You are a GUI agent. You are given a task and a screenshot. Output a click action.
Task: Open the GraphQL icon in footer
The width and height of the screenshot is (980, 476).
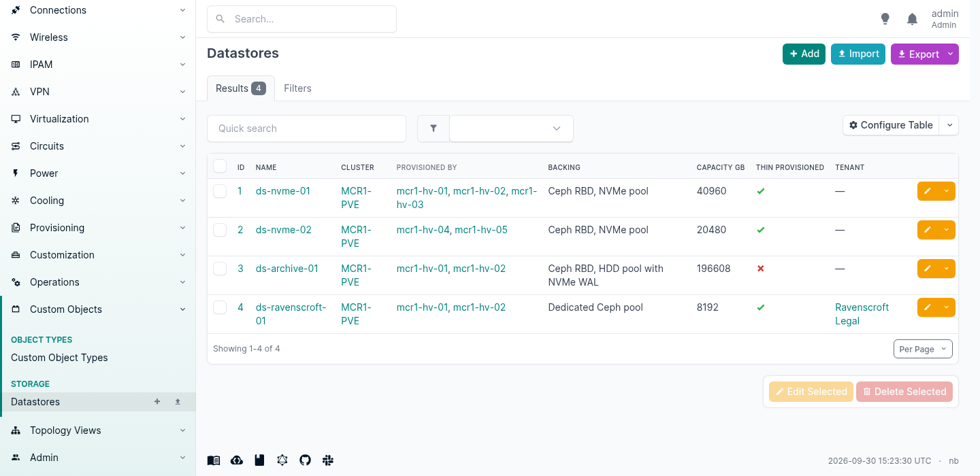[x=282, y=460]
